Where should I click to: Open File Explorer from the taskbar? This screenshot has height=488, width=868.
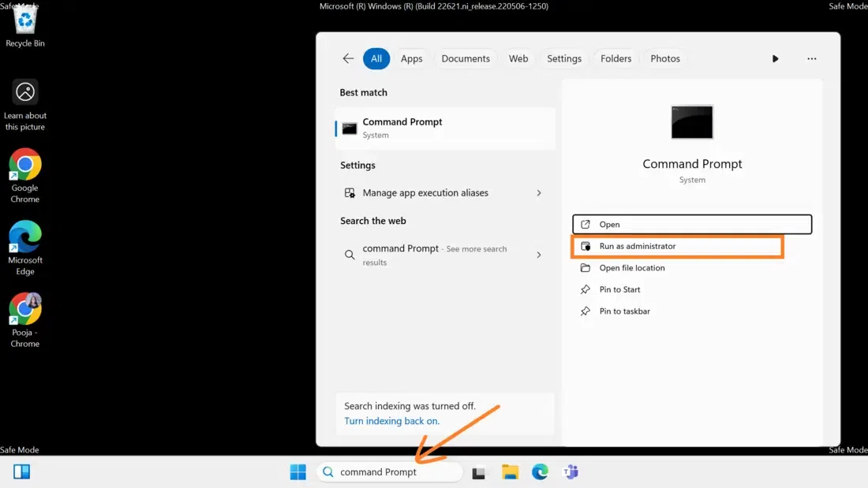(510, 472)
